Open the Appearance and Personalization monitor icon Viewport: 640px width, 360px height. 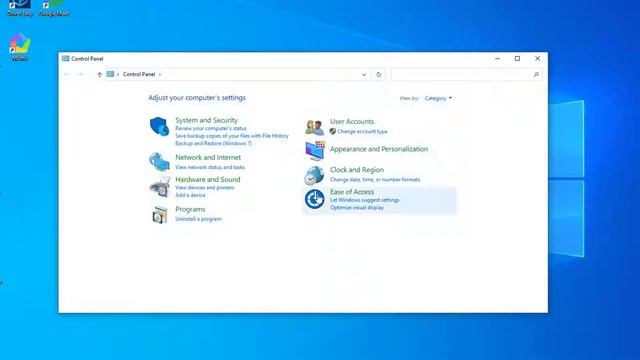coord(315,151)
